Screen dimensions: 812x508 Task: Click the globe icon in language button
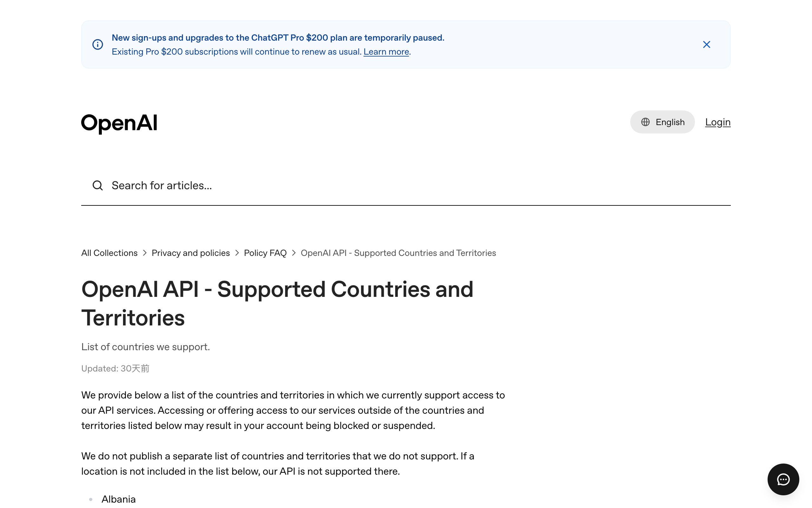point(645,122)
